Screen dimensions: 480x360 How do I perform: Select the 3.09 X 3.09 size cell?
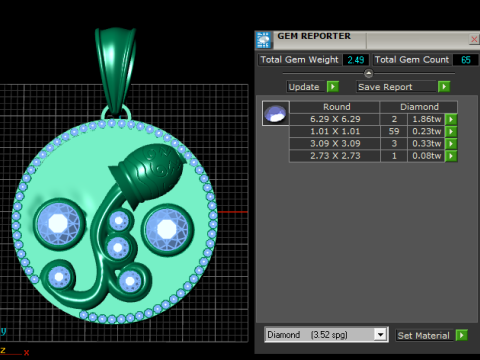tap(335, 144)
